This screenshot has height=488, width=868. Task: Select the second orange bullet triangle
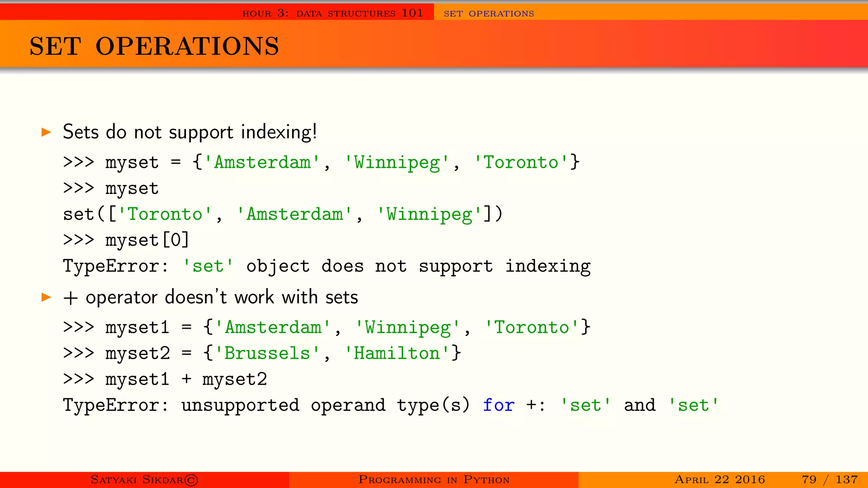point(46,297)
